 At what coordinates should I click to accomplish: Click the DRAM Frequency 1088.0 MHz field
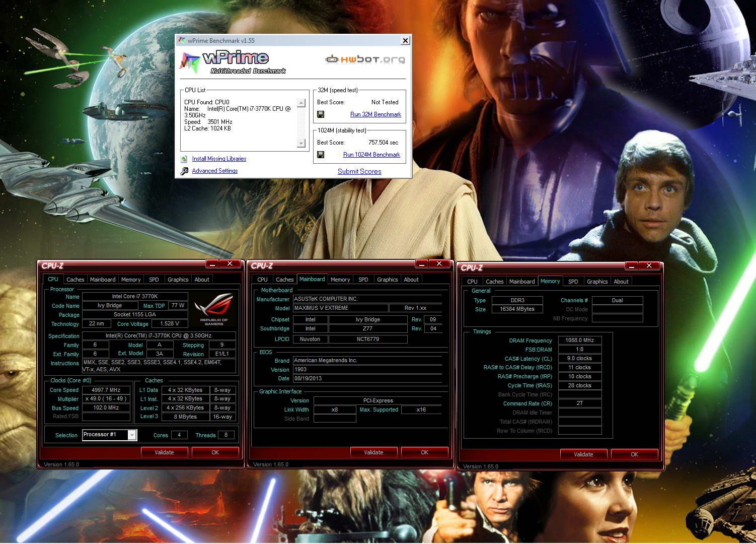point(580,341)
